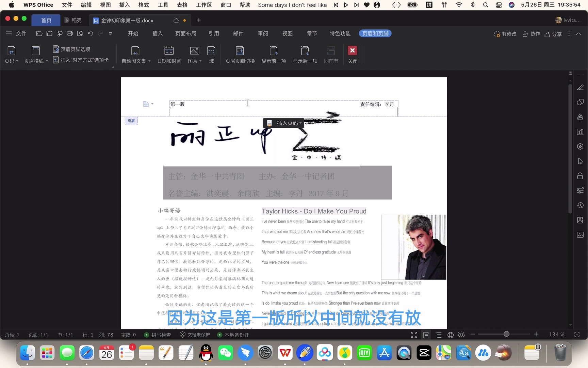
Task: Click the image icon in right sidebar
Action: tap(580, 235)
